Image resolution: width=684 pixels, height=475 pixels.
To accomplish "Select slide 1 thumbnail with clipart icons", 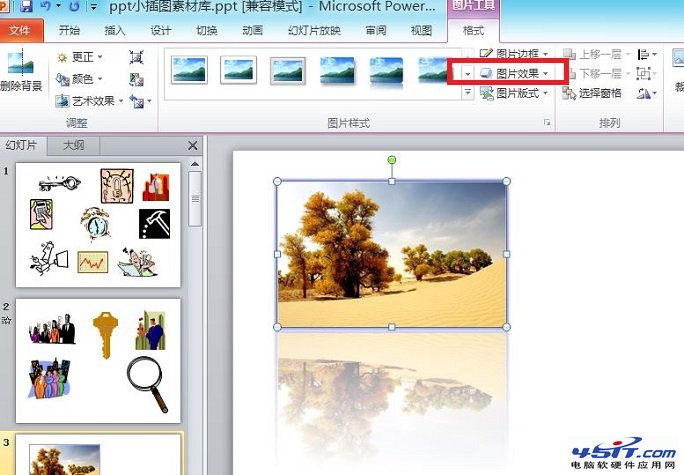I will tap(98, 225).
